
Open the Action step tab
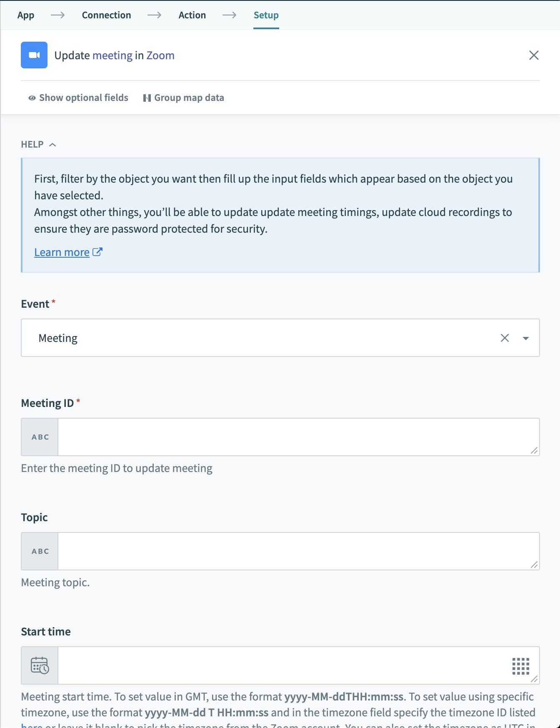click(192, 15)
